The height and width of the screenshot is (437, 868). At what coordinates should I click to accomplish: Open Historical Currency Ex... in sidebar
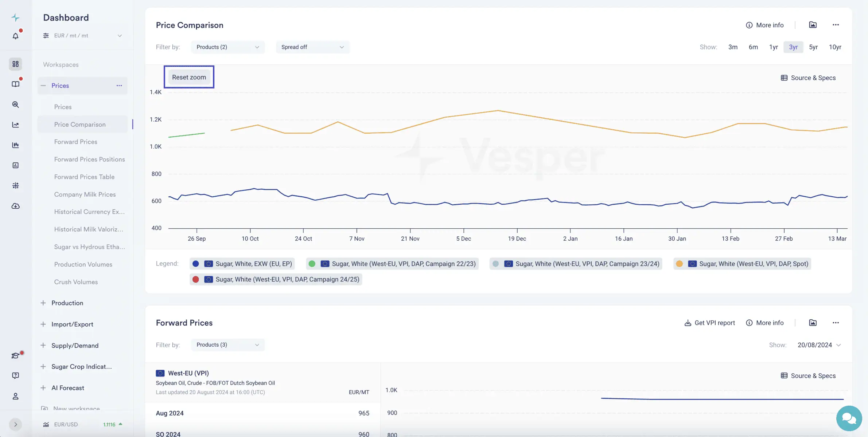point(89,212)
